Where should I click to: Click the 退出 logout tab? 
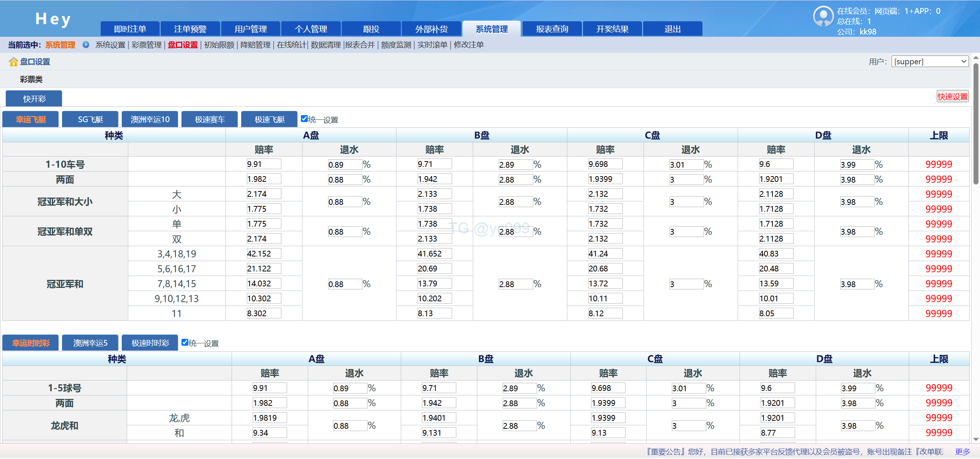click(x=672, y=29)
